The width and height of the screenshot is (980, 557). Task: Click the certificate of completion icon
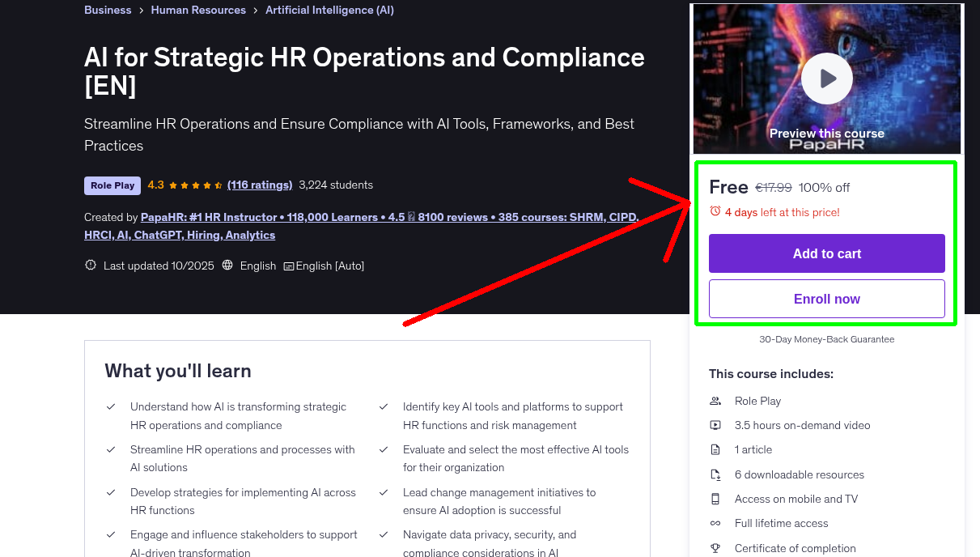[715, 548]
